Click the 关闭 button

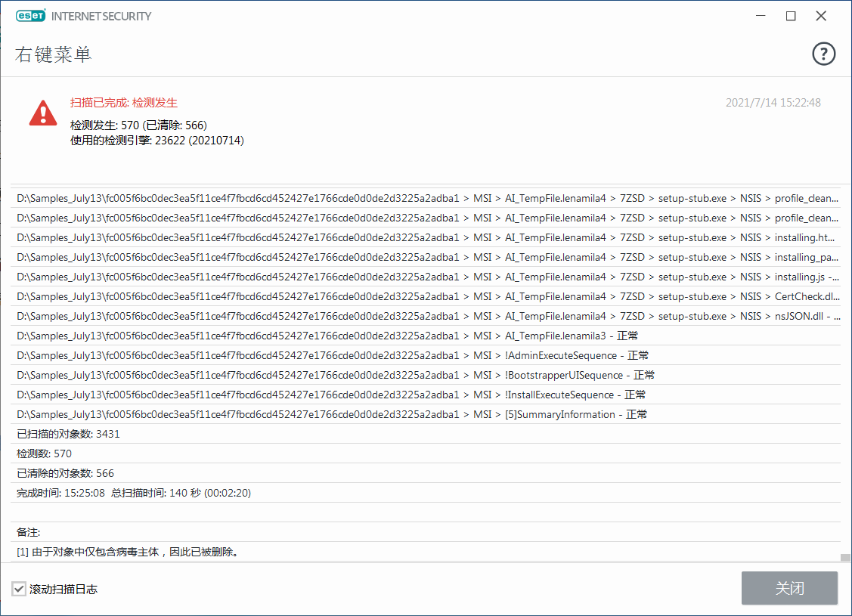(789, 588)
